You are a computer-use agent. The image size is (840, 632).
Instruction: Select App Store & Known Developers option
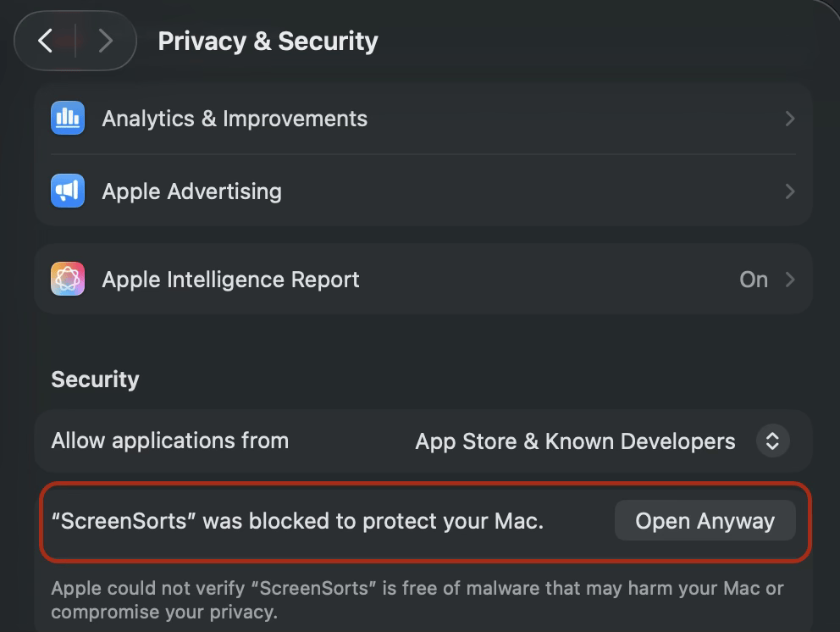click(575, 441)
